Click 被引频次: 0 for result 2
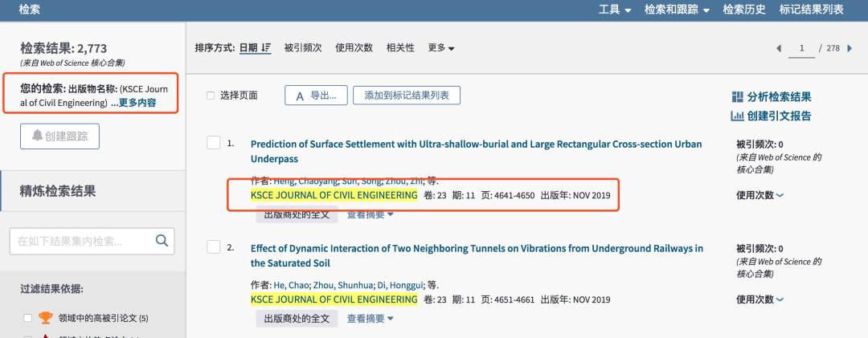This screenshot has width=868, height=338. click(x=759, y=248)
